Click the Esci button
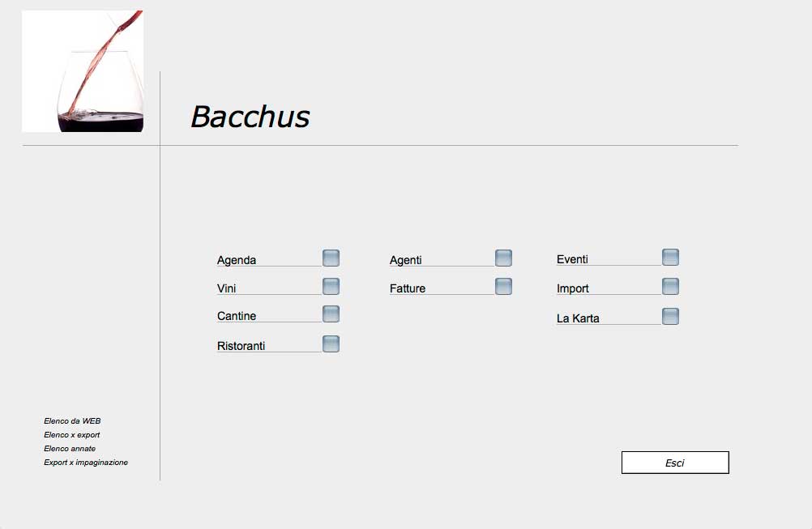This screenshot has width=812, height=529. click(x=675, y=463)
